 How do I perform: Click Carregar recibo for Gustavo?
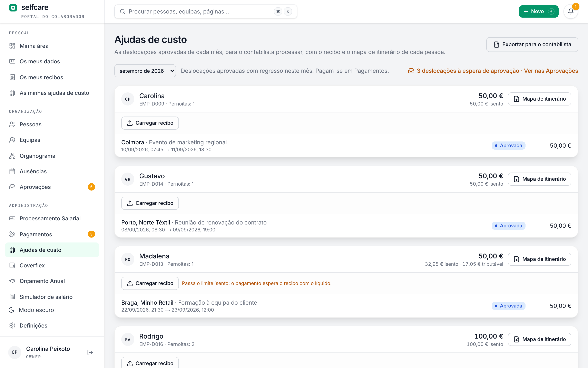pos(150,203)
